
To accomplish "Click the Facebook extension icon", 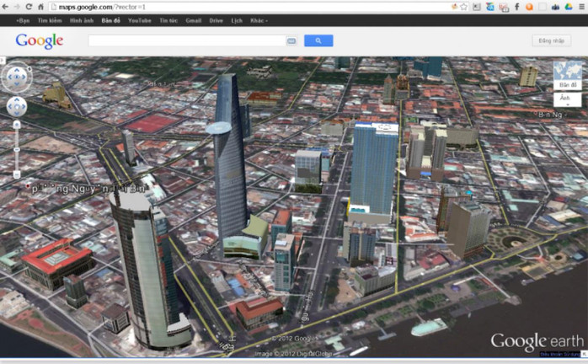I will 516,7.
